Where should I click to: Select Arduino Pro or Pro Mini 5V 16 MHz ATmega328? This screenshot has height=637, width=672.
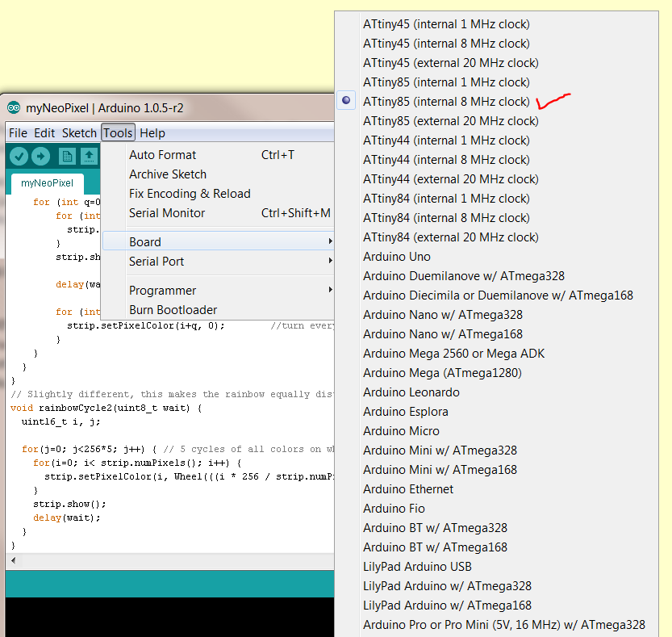pyautogui.click(x=504, y=625)
